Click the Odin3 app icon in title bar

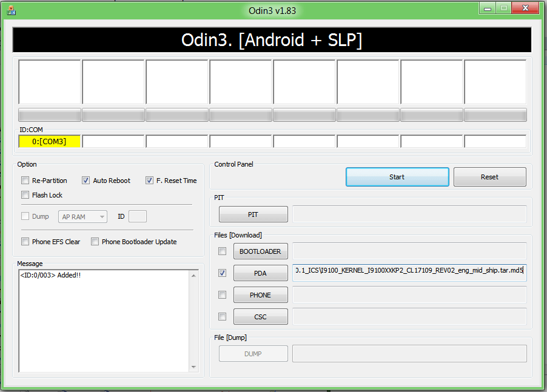[11, 10]
